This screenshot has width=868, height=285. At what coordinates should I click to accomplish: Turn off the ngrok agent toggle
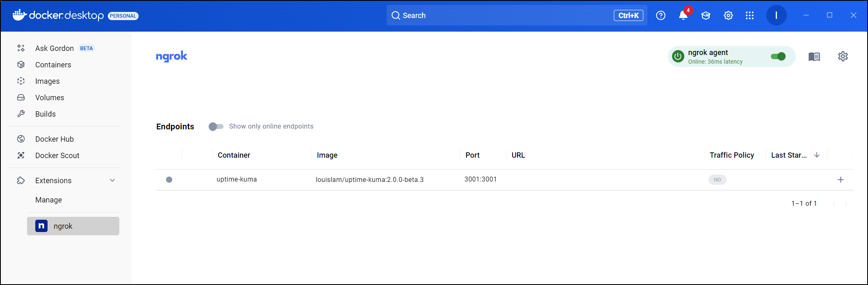coord(778,57)
